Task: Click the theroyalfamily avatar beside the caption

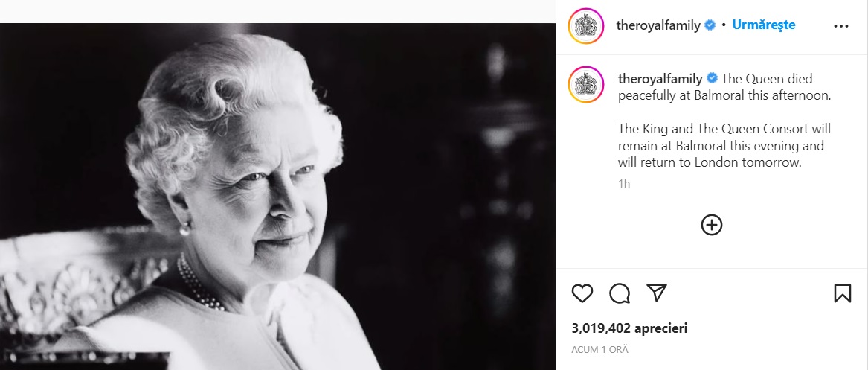Action: tap(586, 84)
